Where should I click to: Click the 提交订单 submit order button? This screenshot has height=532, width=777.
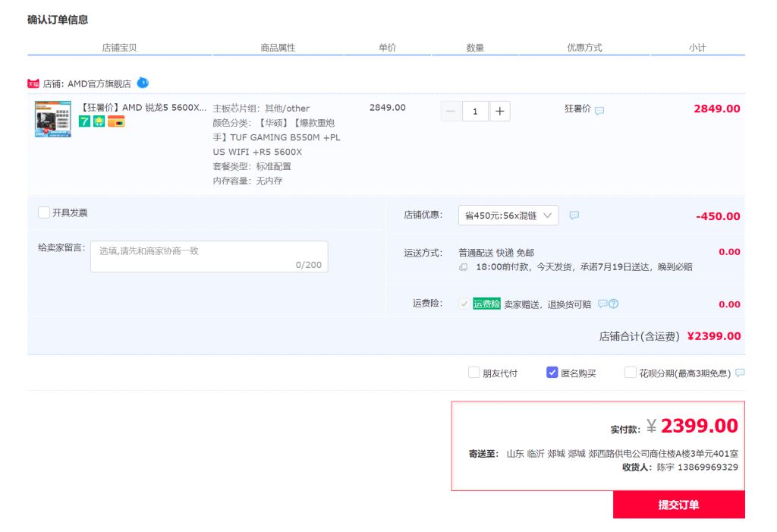[678, 504]
